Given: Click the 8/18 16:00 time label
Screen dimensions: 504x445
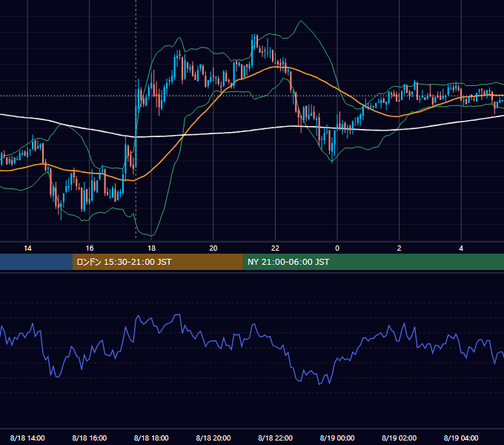Looking at the screenshot, I should [90, 438].
